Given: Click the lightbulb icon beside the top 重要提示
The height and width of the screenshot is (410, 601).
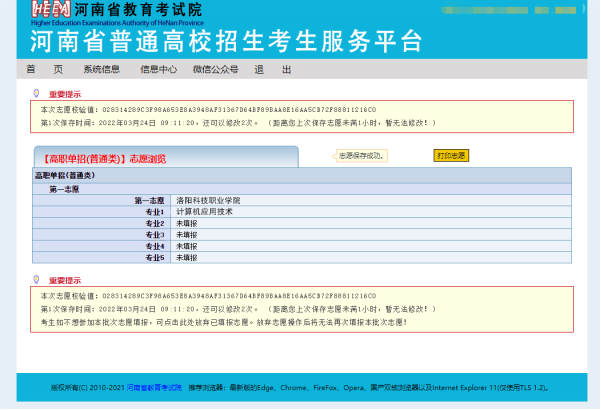Looking at the screenshot, I should click(37, 93).
